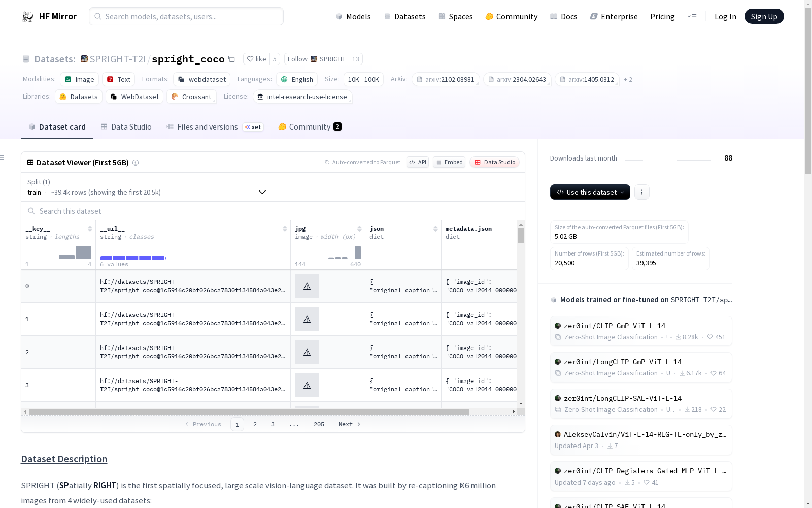Sort the __key__ column
Viewport: 812px width, 508px height.
[90, 229]
